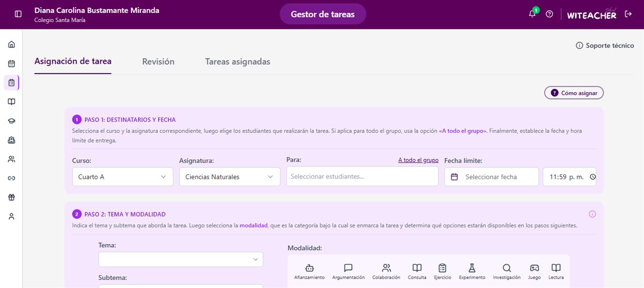The height and width of the screenshot is (288, 644).
Task: Select the Juego modality
Action: tap(535, 272)
